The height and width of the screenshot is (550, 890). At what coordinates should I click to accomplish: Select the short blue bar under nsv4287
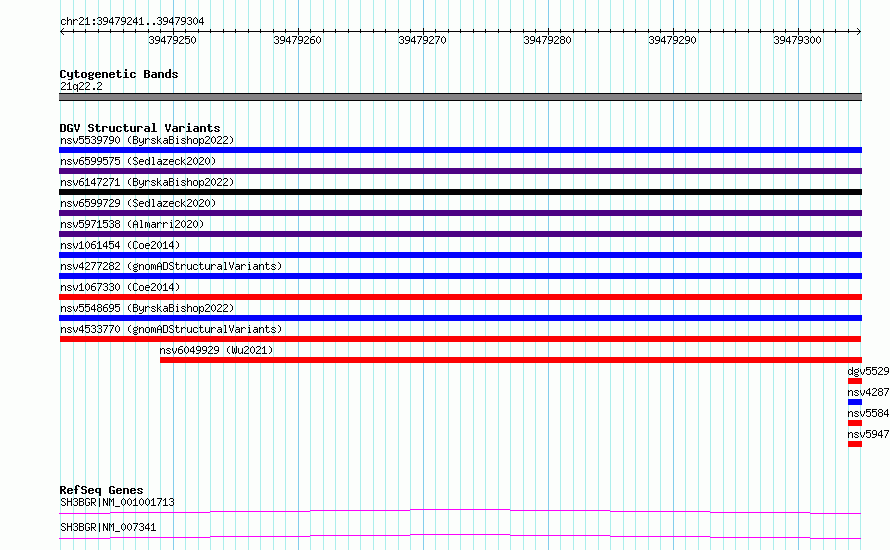click(x=855, y=402)
